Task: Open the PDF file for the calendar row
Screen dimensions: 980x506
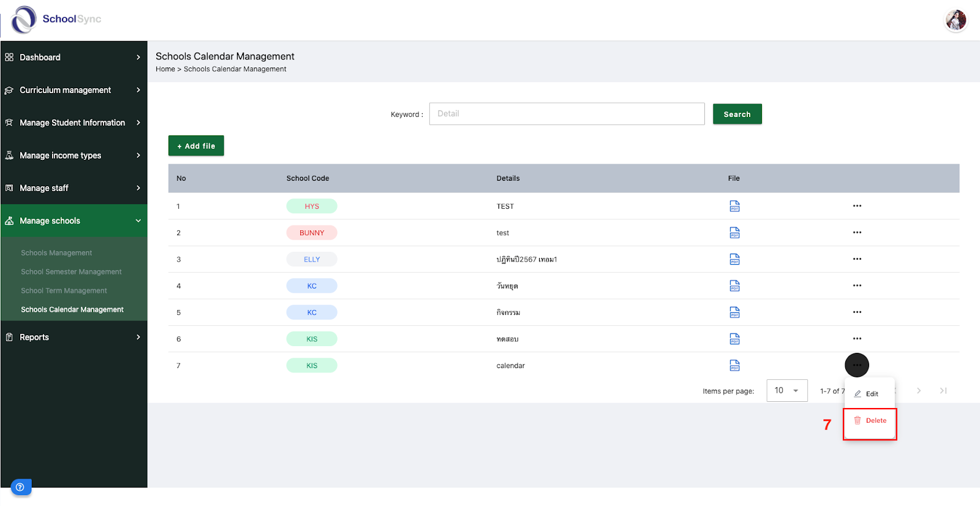Action: (734, 365)
